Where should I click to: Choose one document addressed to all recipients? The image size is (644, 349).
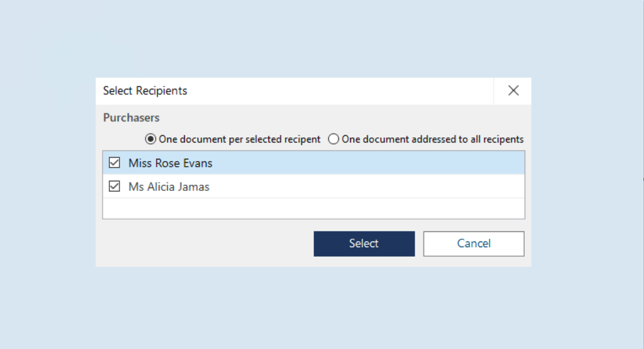(333, 139)
